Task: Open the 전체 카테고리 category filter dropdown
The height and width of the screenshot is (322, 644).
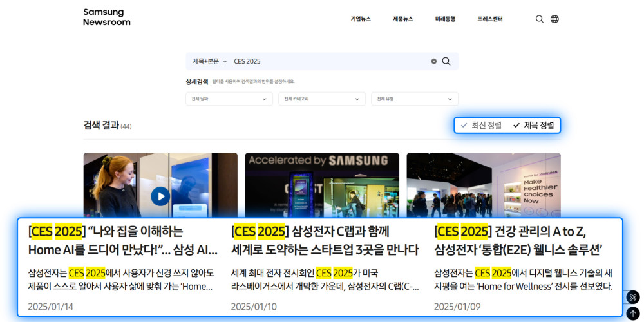Action: [x=320, y=99]
